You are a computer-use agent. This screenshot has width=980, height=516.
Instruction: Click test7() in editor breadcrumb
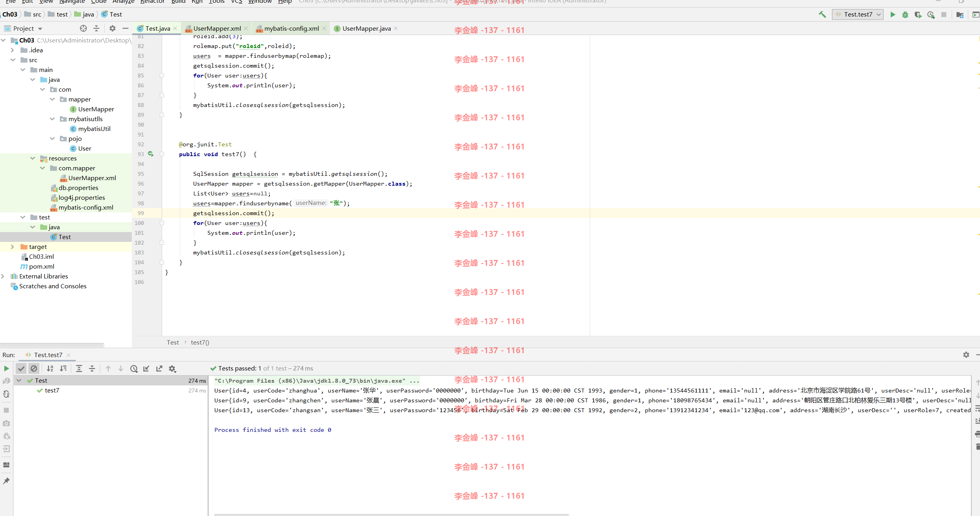tap(200, 342)
